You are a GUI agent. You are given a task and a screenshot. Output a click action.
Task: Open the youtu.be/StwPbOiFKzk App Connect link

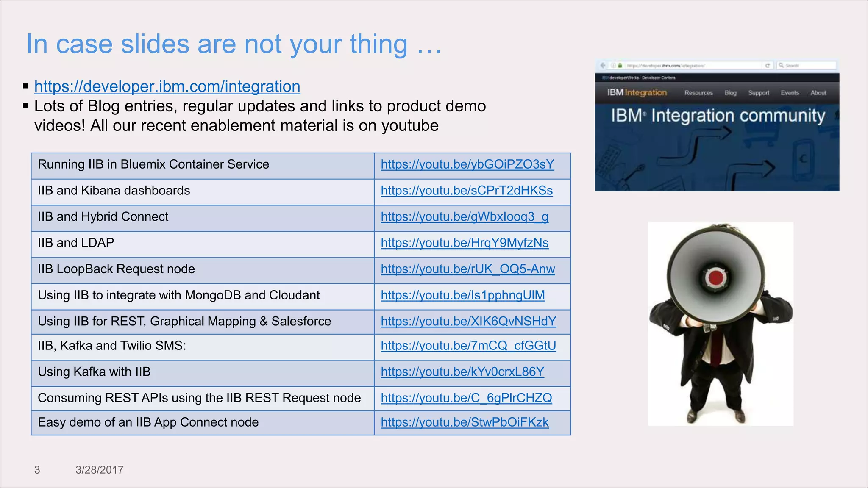tap(465, 422)
